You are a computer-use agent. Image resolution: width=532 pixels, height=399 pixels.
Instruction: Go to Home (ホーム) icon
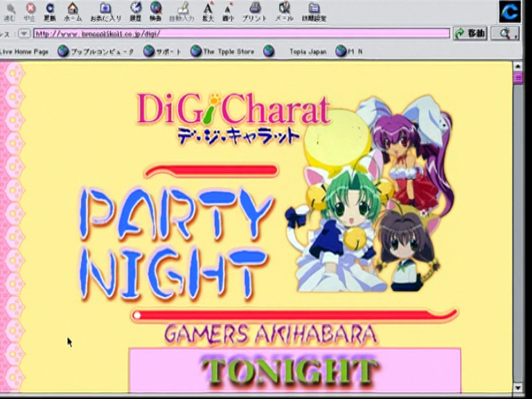[73, 11]
